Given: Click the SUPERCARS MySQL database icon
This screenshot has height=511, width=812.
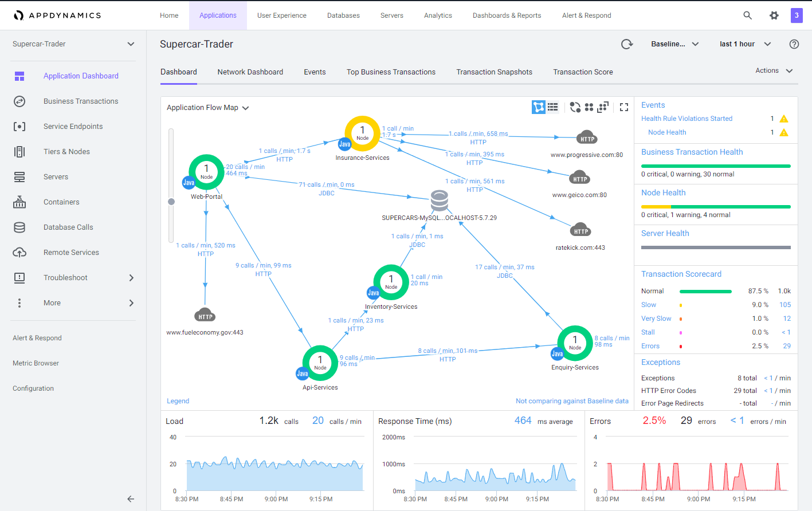Looking at the screenshot, I should [440, 201].
